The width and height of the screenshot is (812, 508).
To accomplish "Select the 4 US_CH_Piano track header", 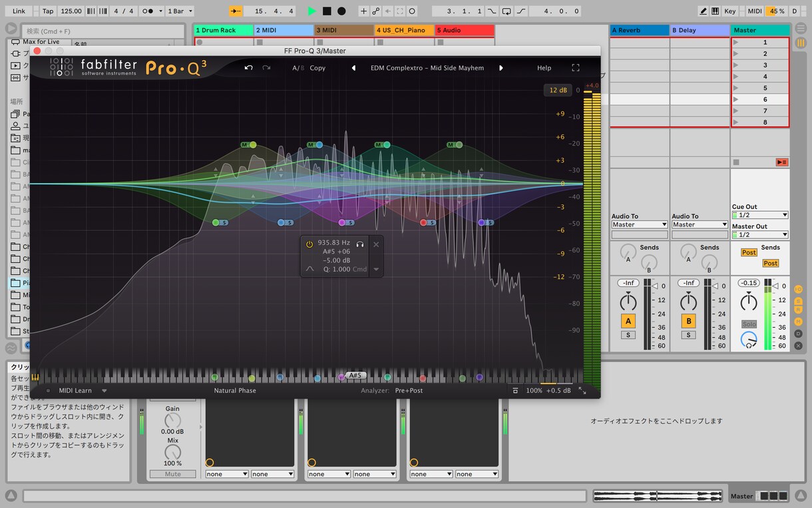I will tap(404, 30).
